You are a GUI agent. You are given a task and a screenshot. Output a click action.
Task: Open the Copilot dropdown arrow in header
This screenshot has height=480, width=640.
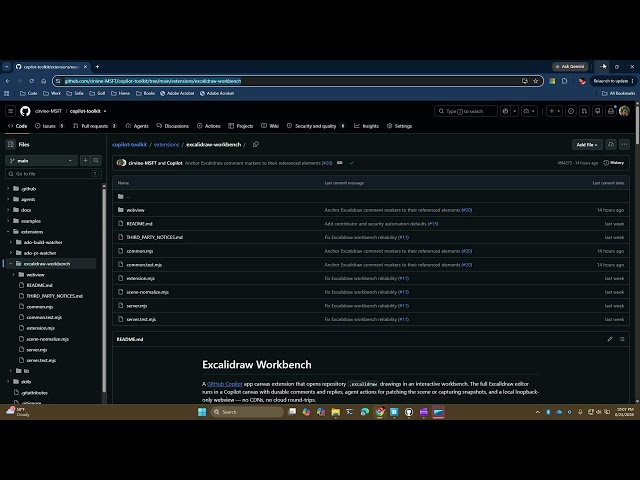click(x=515, y=111)
